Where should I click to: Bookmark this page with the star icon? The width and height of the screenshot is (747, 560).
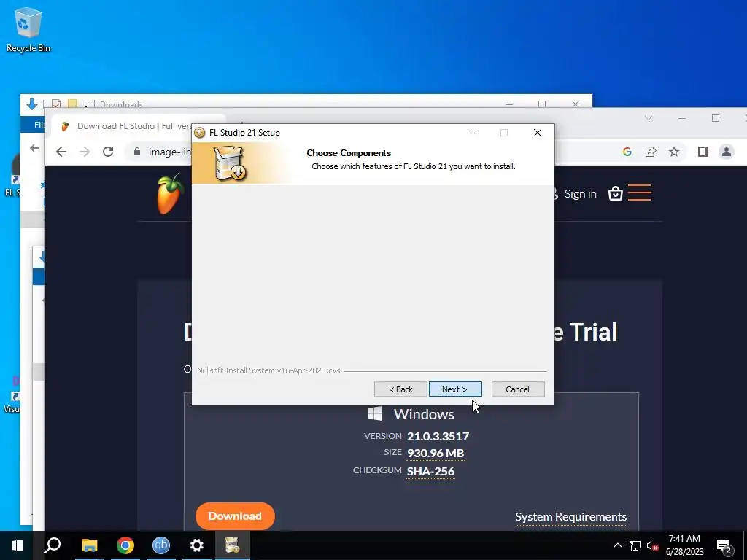click(673, 152)
